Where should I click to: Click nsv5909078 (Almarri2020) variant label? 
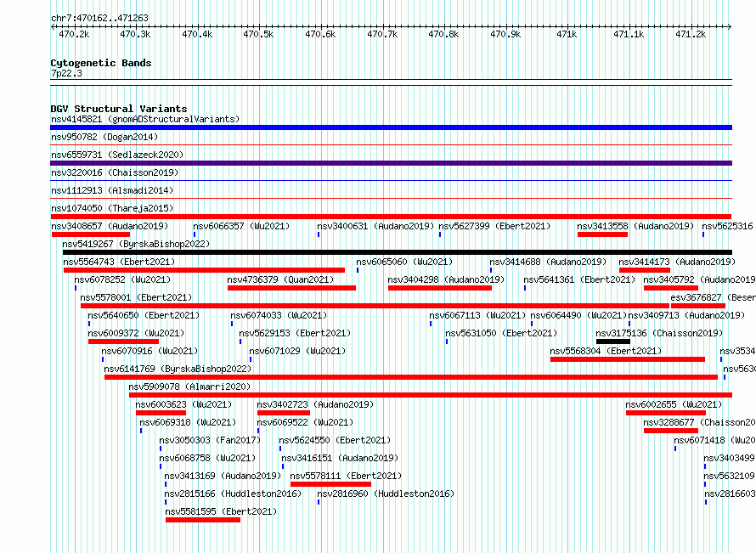[x=190, y=387]
